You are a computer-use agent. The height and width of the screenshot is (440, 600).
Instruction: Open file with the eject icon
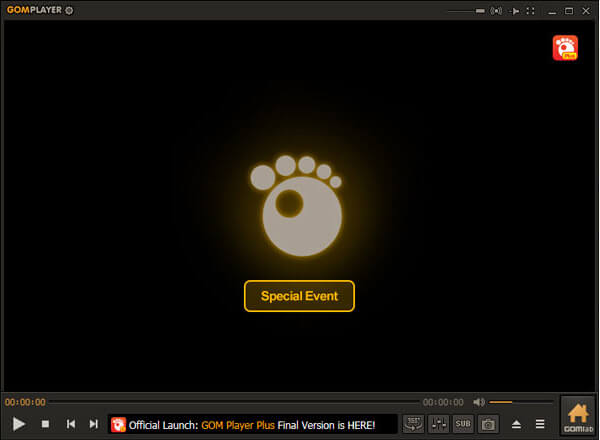516,424
